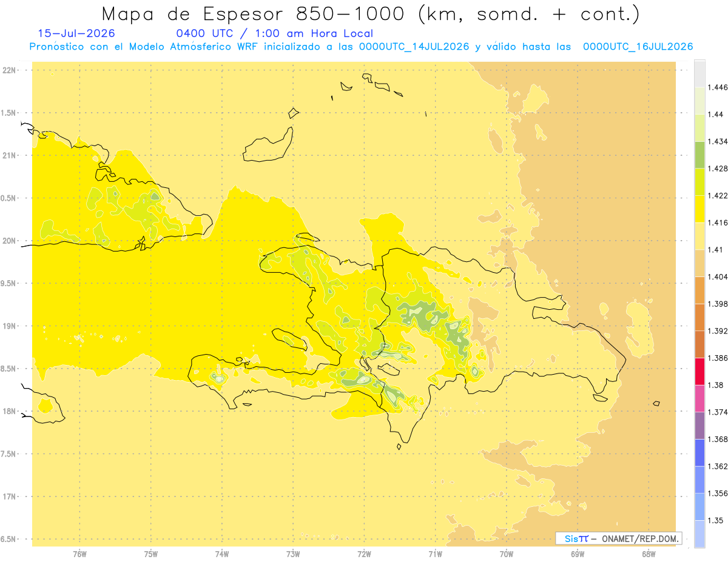Click the 1.368 legend value
The image size is (728, 562).
[718, 439]
